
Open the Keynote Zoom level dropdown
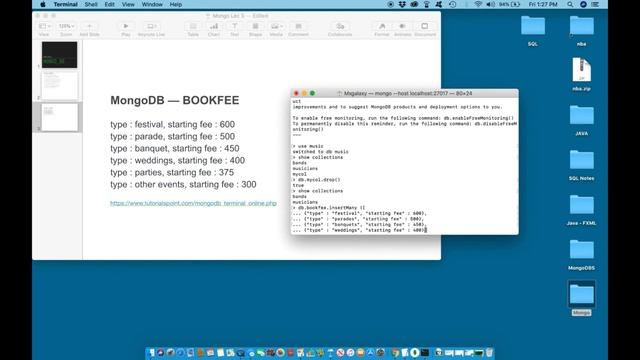point(66,26)
